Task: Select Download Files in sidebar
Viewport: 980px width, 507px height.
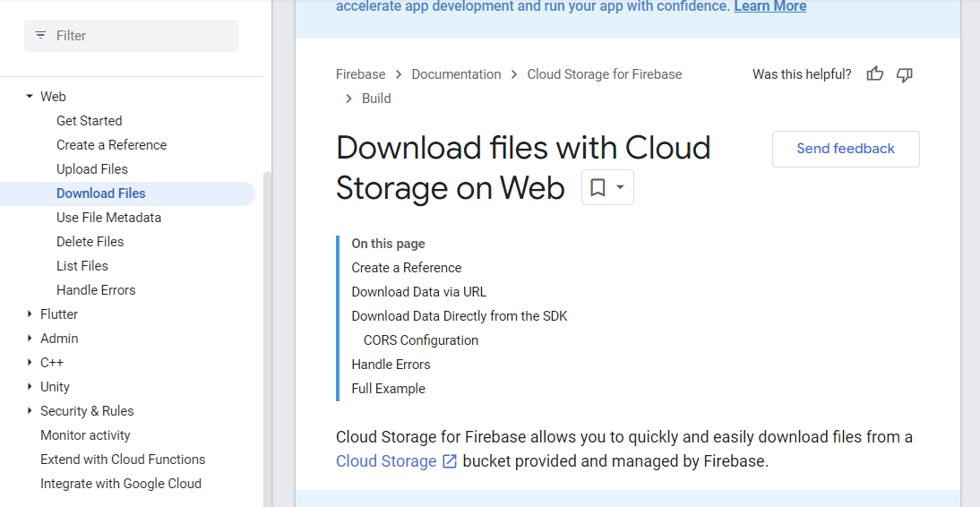Action: (101, 193)
